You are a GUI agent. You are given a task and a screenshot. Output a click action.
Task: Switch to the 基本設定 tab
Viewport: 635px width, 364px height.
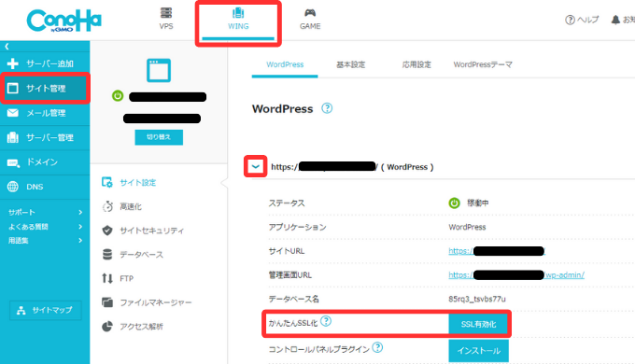point(351,64)
